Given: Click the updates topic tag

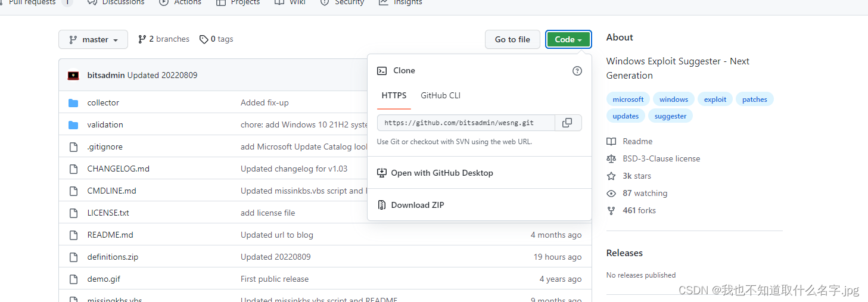Looking at the screenshot, I should (626, 116).
